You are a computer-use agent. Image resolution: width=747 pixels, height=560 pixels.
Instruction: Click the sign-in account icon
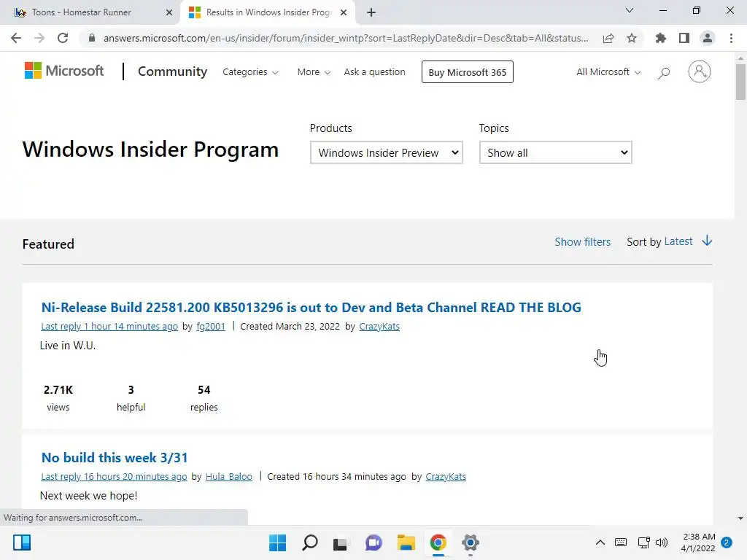coord(699,72)
